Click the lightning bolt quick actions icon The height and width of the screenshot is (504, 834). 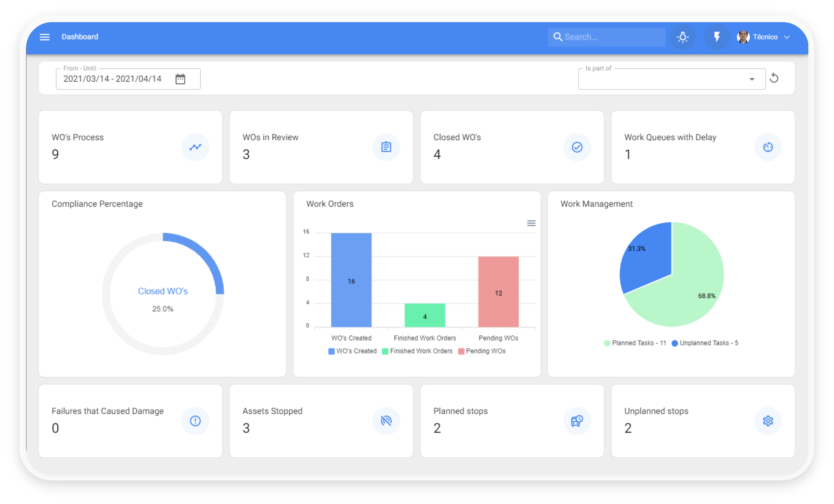pos(716,37)
